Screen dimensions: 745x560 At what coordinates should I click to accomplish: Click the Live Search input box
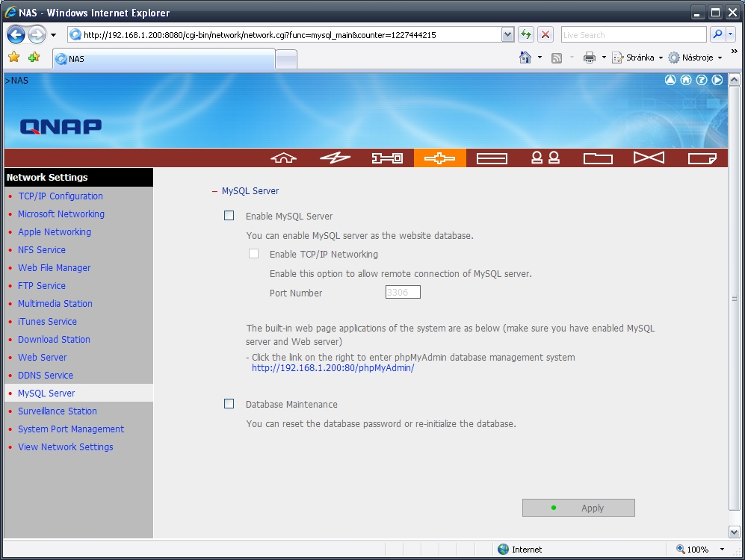pyautogui.click(x=634, y=34)
